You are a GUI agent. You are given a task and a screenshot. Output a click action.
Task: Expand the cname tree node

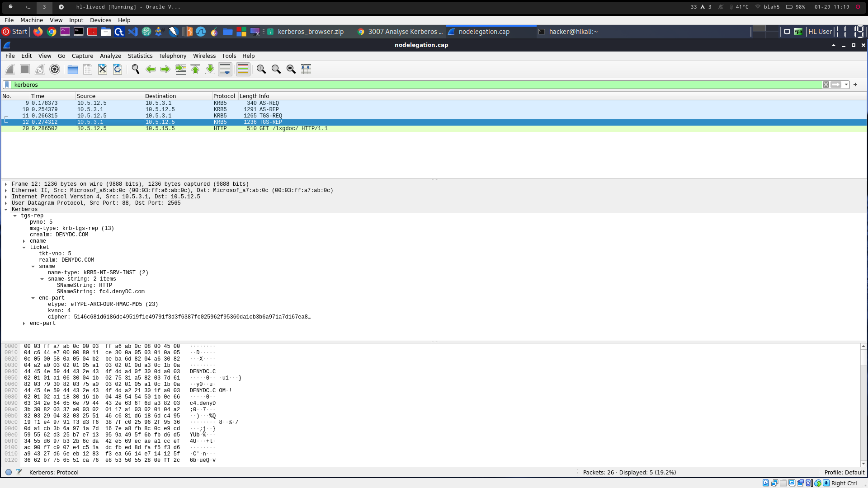[x=24, y=241]
